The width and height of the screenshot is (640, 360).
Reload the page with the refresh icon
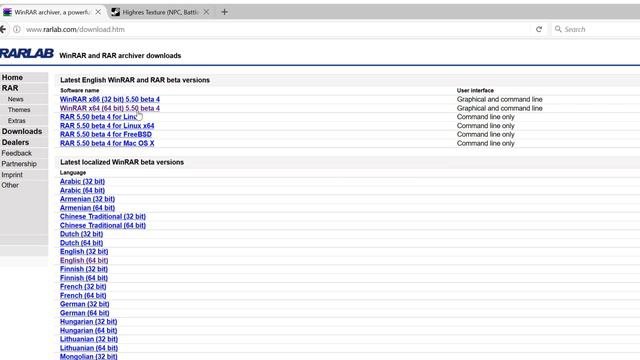539,29
